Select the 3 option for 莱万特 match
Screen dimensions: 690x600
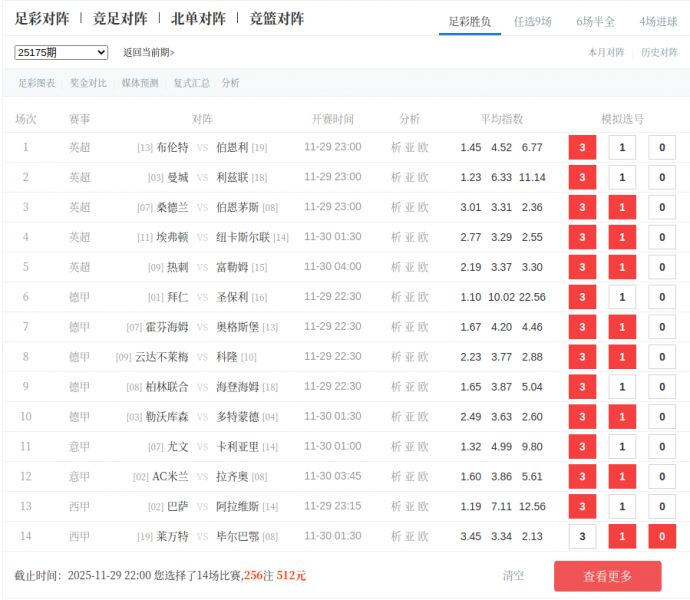[x=582, y=537]
